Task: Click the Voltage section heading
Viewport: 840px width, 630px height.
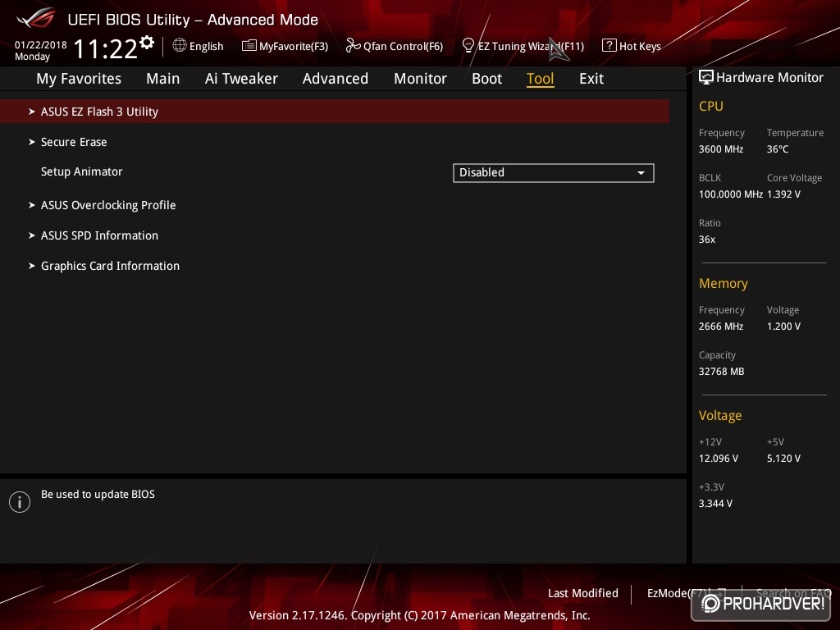Action: [x=720, y=416]
